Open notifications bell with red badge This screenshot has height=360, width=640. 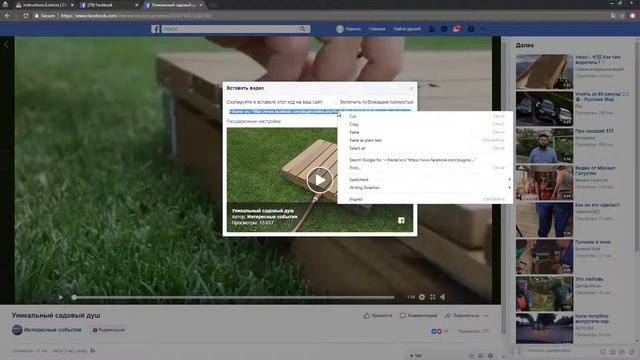click(x=457, y=29)
